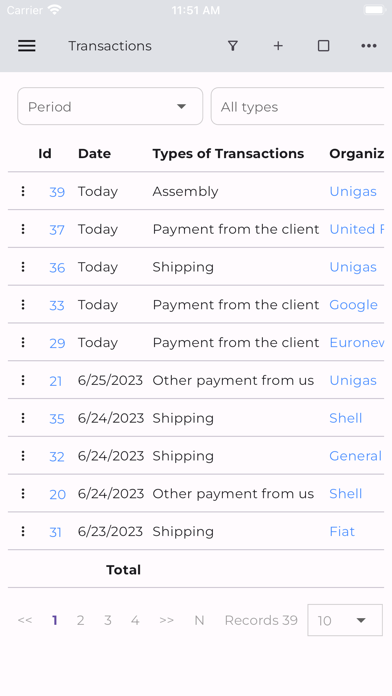Change records per page dropdown showing 10
392x696 pixels.
coord(345,620)
